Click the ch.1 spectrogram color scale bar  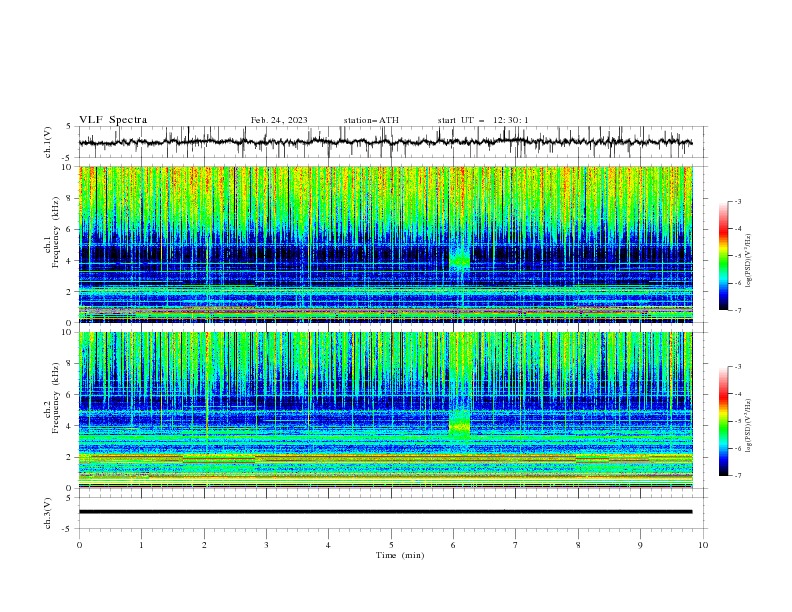click(723, 256)
